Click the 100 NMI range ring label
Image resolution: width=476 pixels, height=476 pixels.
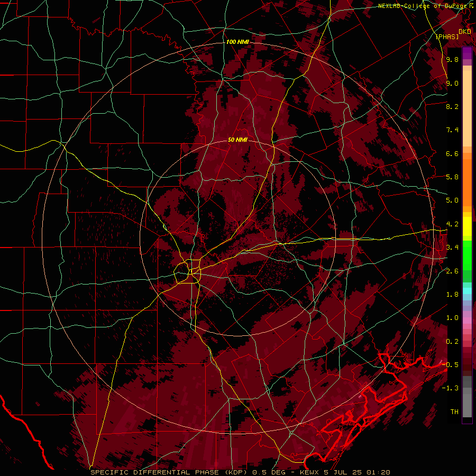click(237, 42)
